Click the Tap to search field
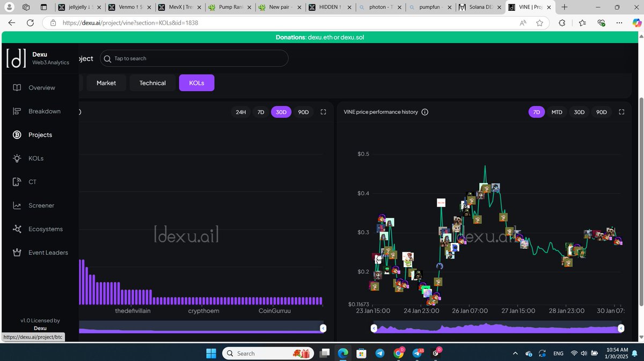644x361 pixels. click(x=194, y=58)
